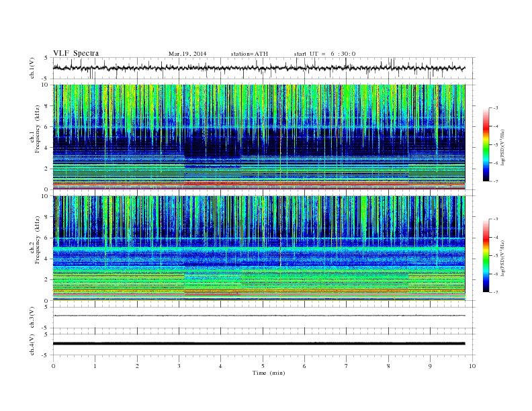Select the date label "Mar.19, 2014"
532x411 pixels.
point(187,54)
